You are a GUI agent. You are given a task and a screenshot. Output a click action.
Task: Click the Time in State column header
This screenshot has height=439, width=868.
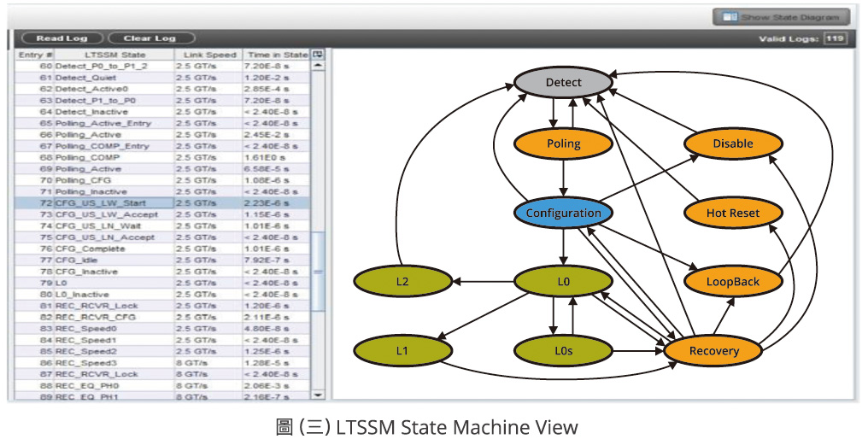point(277,55)
